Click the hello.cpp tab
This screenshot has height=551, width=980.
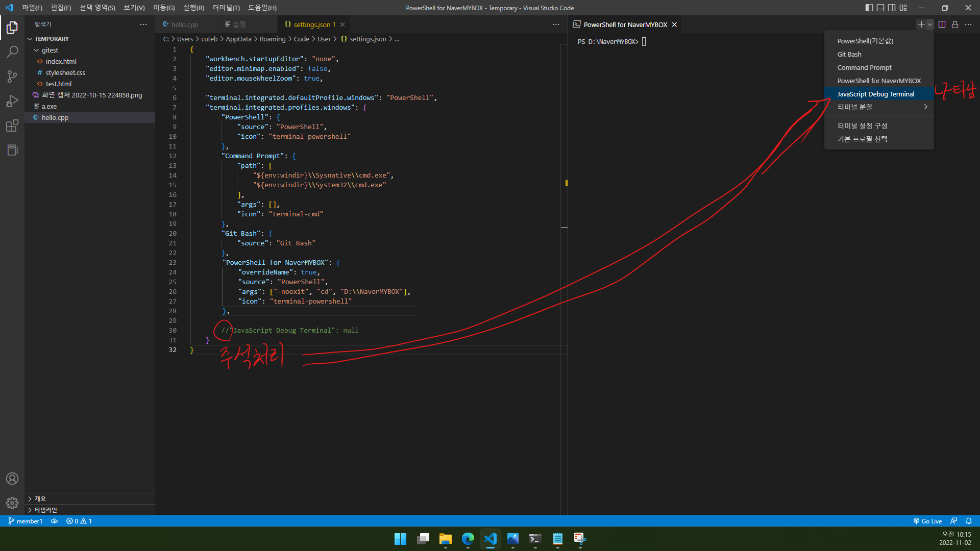[184, 23]
